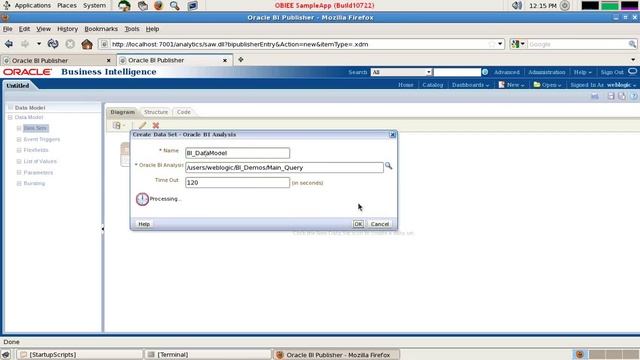Open the View menu
640x360 pixels.
43,29
